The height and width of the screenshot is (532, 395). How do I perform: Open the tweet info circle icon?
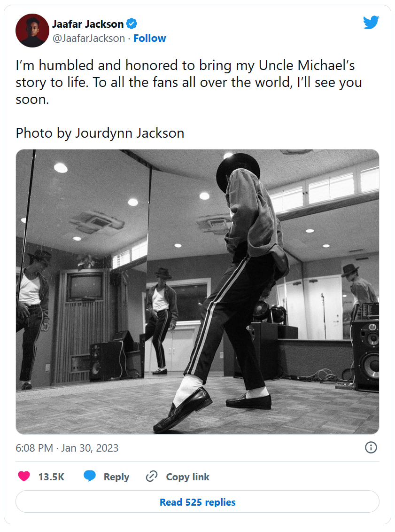pyautogui.click(x=371, y=447)
